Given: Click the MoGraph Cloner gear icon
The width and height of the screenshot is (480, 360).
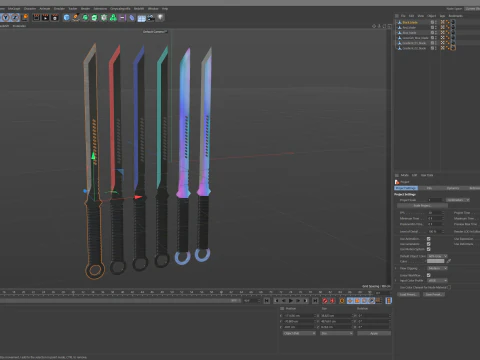Looking at the screenshot, I should [104, 17].
